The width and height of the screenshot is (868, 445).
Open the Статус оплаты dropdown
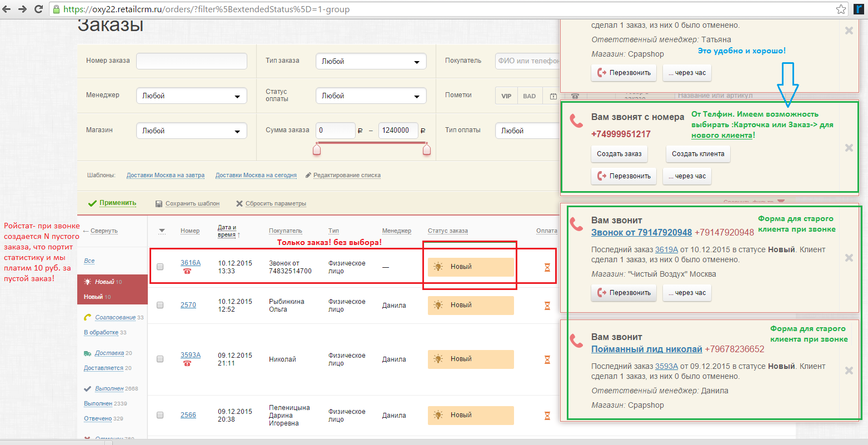(x=371, y=96)
